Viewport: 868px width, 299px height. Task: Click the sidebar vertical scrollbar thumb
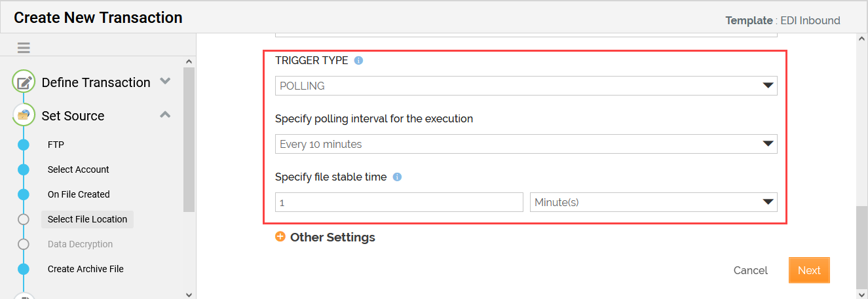pos(189,139)
